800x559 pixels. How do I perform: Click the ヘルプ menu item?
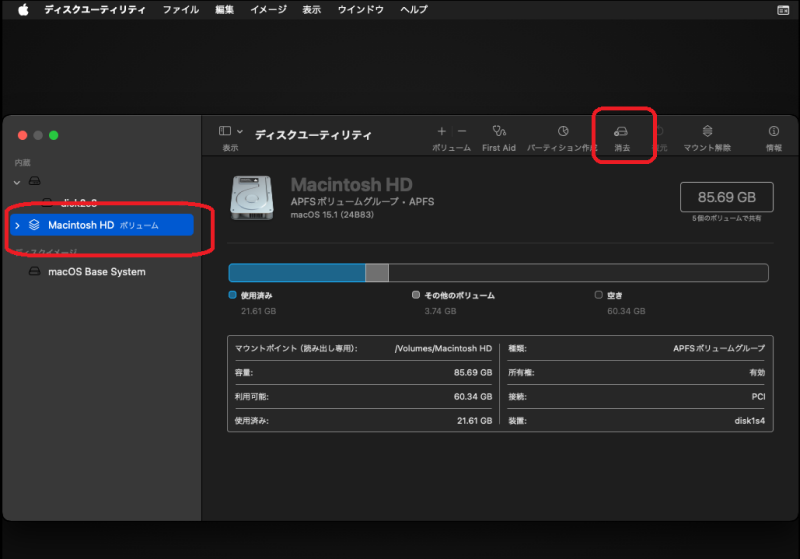(x=414, y=9)
